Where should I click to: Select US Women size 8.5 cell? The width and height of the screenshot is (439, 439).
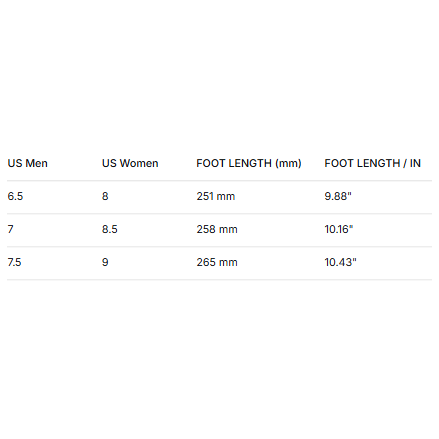click(110, 229)
